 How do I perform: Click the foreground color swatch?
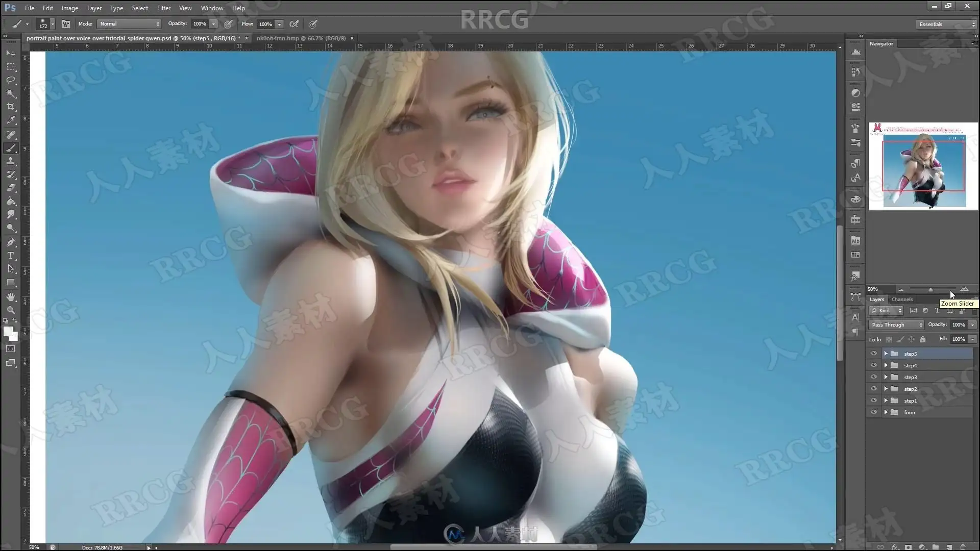(8, 331)
